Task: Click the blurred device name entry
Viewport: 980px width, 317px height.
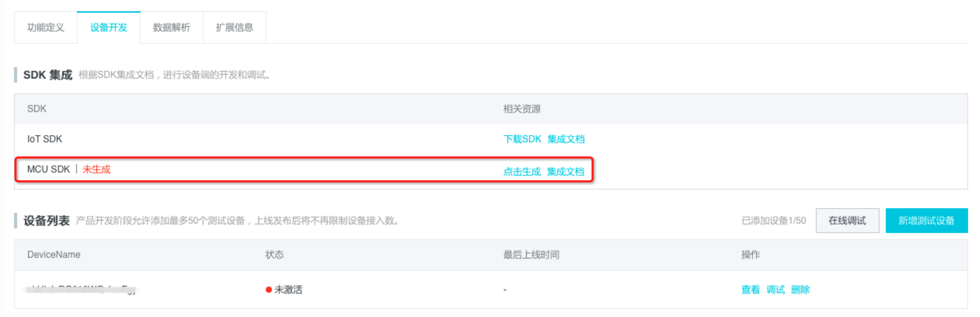Action: (x=81, y=290)
